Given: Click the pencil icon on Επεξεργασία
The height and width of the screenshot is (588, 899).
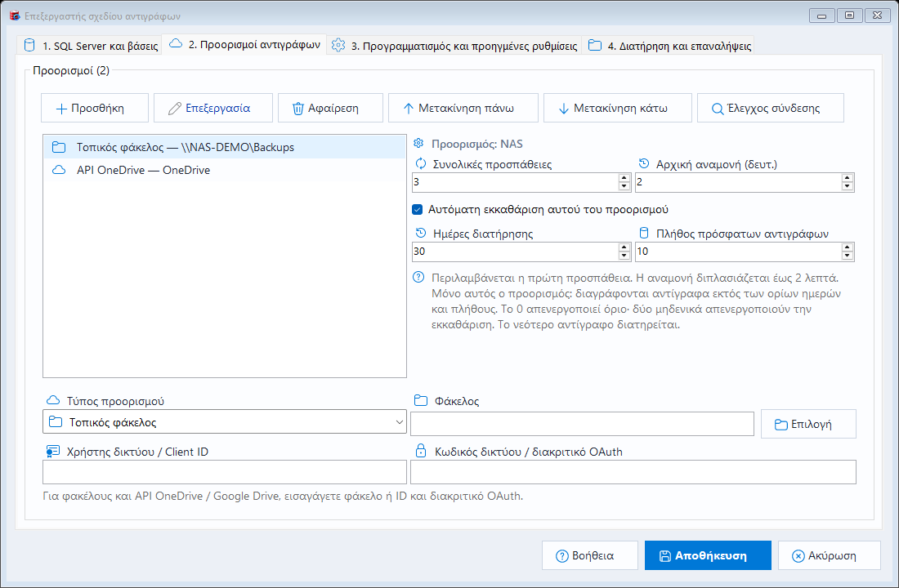Looking at the screenshot, I should [x=174, y=109].
